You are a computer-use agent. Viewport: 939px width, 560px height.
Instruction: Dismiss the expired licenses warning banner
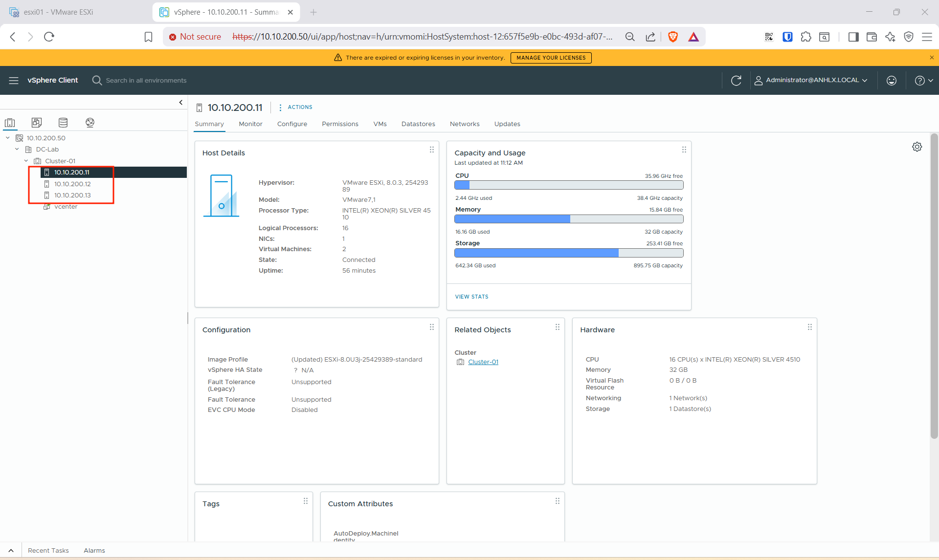point(932,58)
